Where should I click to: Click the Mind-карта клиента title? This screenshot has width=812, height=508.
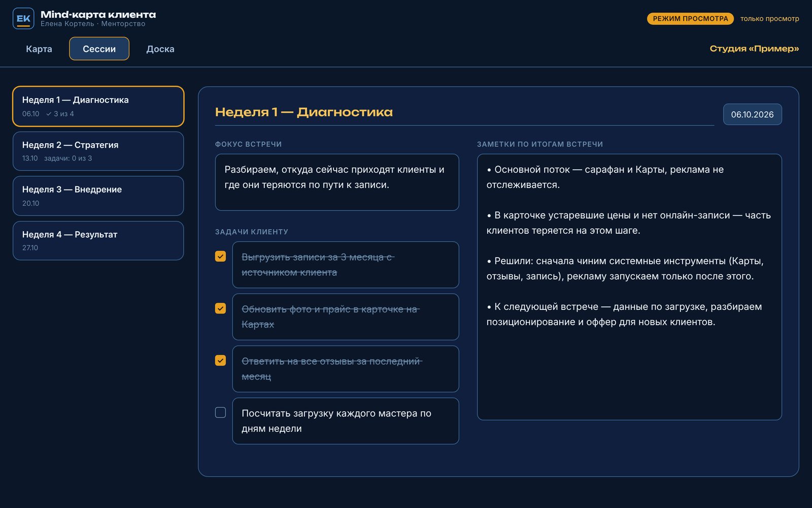(x=98, y=14)
